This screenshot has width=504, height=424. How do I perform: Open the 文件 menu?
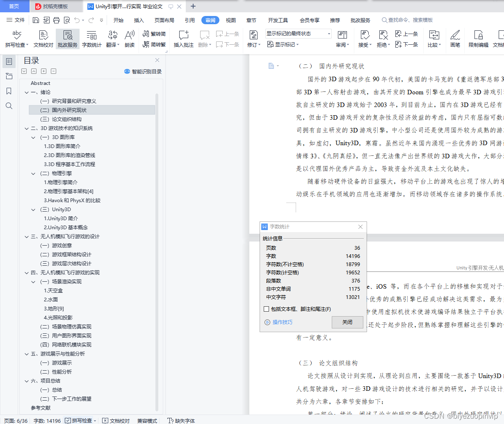tap(16, 20)
